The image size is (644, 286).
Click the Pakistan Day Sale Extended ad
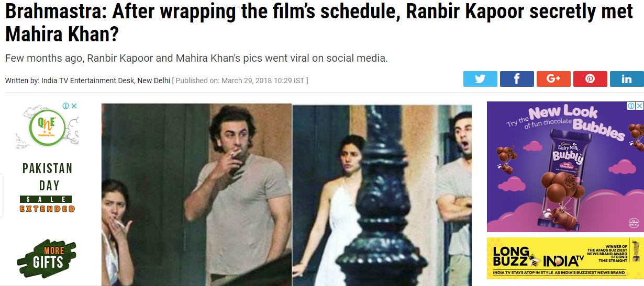[x=47, y=187]
